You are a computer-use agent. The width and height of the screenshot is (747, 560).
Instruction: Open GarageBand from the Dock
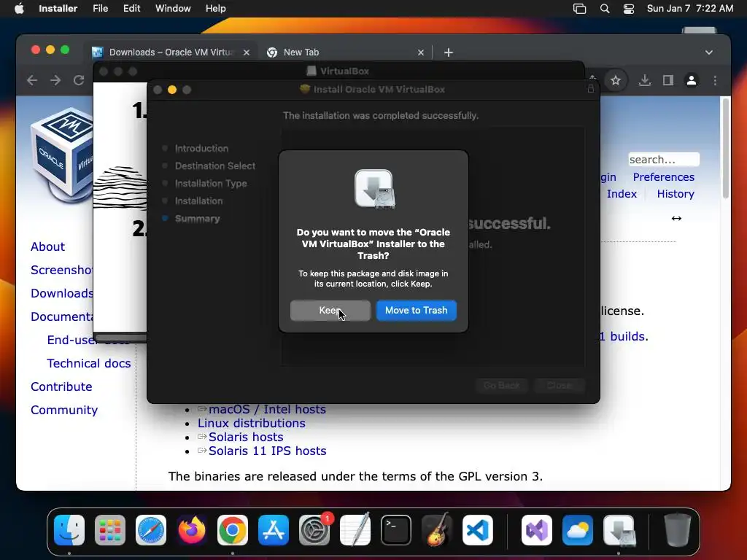point(437,529)
